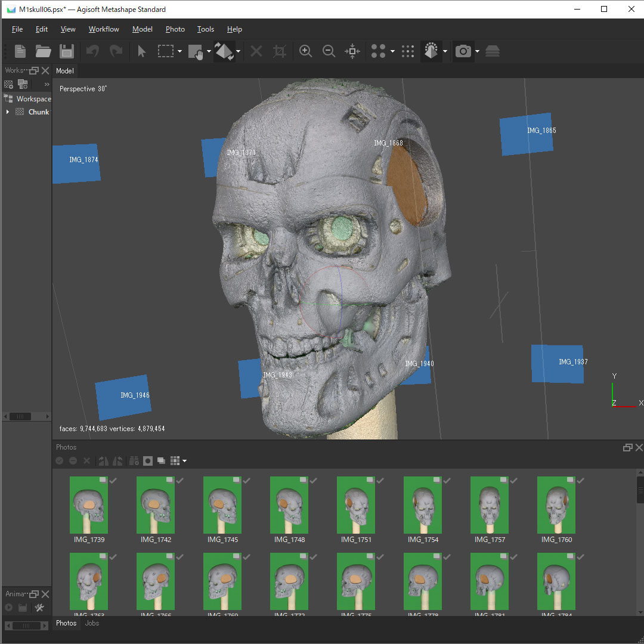Open the Workflow menu
The width and height of the screenshot is (644, 644).
pos(104,29)
